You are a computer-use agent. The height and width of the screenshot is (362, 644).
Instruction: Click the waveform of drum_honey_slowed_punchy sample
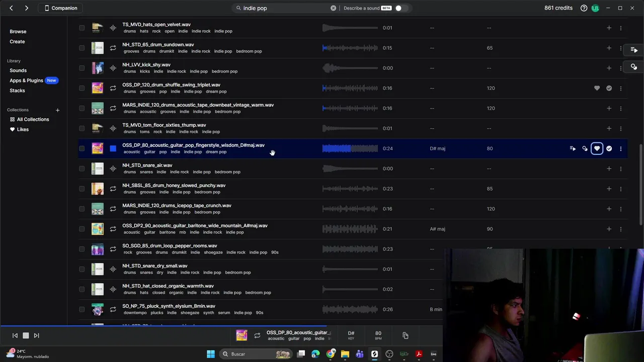[350, 189]
